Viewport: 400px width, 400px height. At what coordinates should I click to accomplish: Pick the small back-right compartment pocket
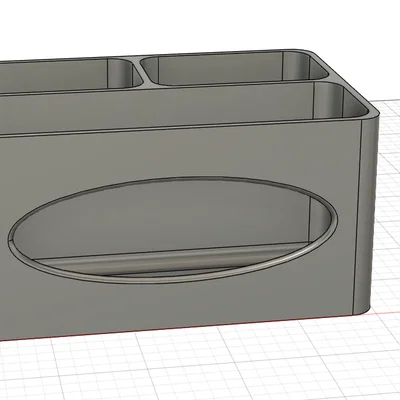233,69
